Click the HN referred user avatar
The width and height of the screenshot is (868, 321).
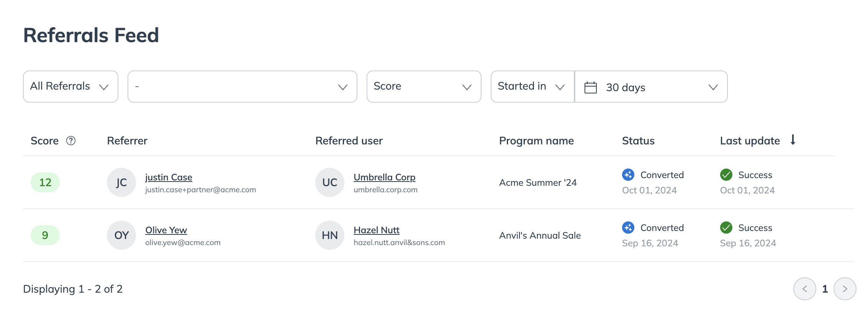pos(330,235)
